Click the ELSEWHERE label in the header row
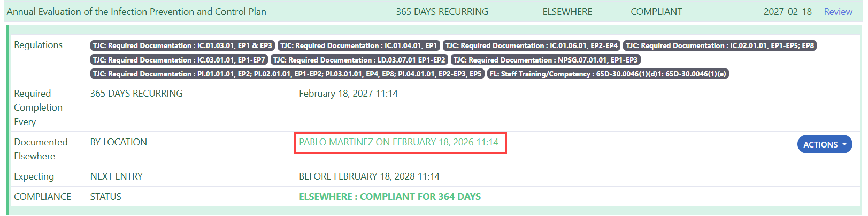The height and width of the screenshot is (216, 868). coord(567,12)
